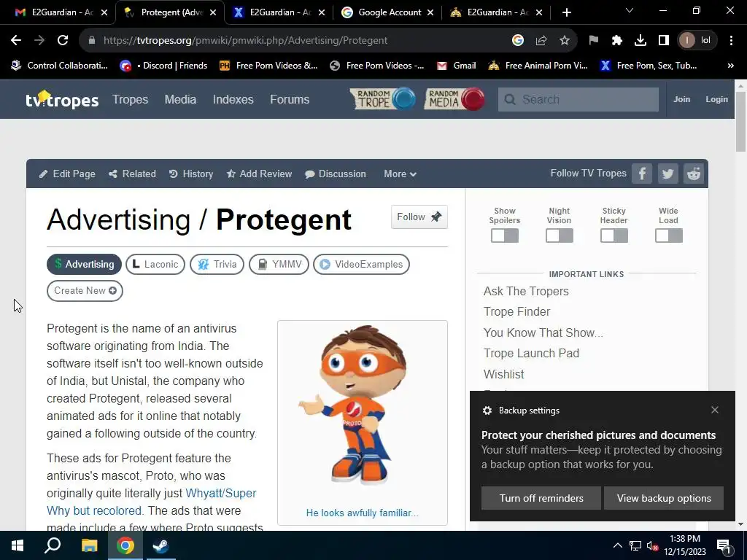
Task: Open the Discussion page
Action: 336,174
